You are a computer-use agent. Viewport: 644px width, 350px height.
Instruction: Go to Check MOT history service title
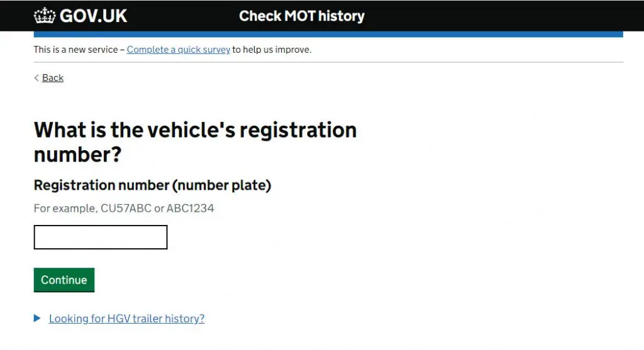tap(302, 16)
